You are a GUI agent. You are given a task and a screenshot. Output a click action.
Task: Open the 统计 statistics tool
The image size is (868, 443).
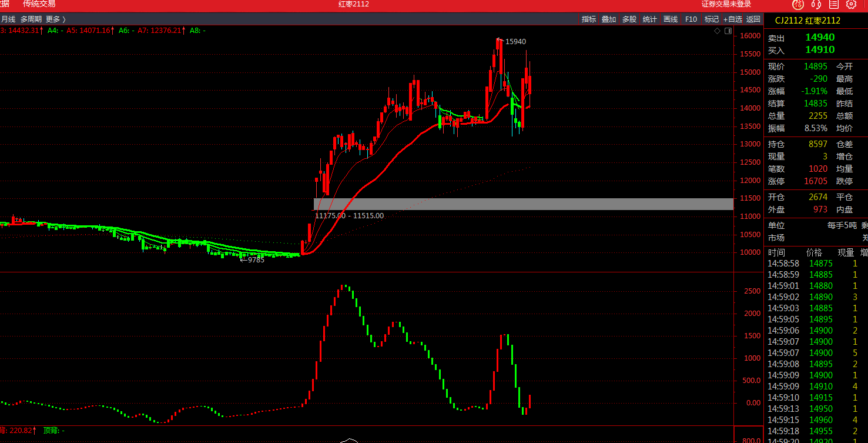click(x=650, y=19)
